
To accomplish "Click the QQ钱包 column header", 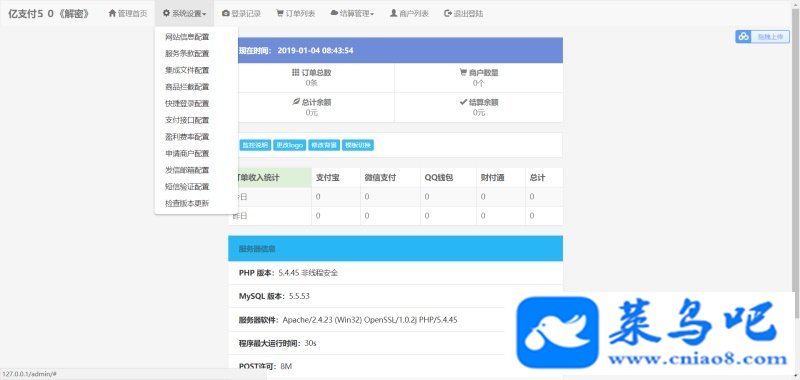I will point(439,178).
